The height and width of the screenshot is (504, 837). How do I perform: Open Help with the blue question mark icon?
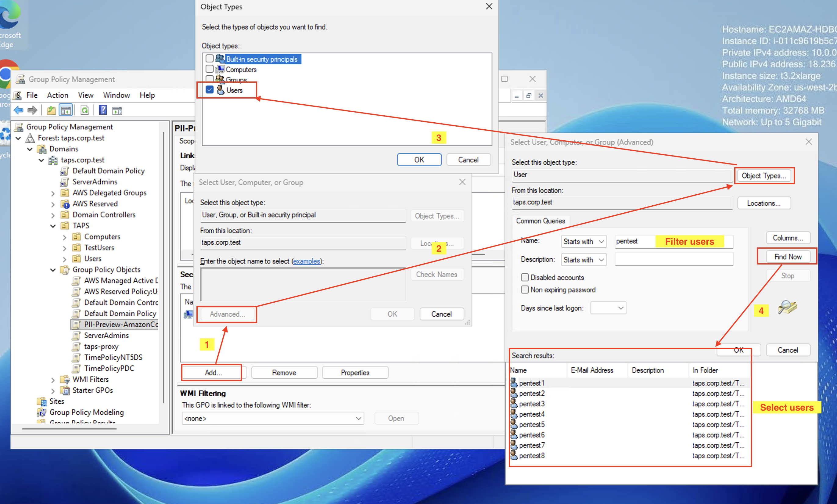(x=102, y=110)
